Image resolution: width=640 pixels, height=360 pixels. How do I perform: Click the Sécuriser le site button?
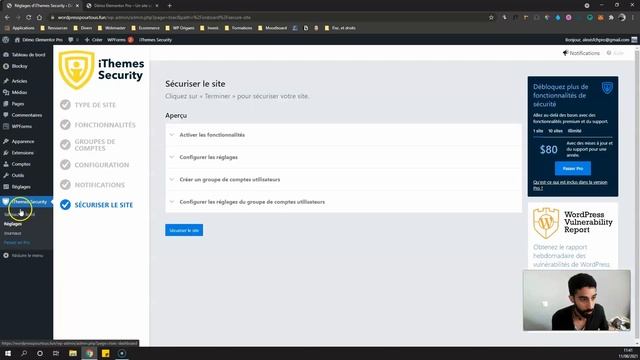(184, 230)
